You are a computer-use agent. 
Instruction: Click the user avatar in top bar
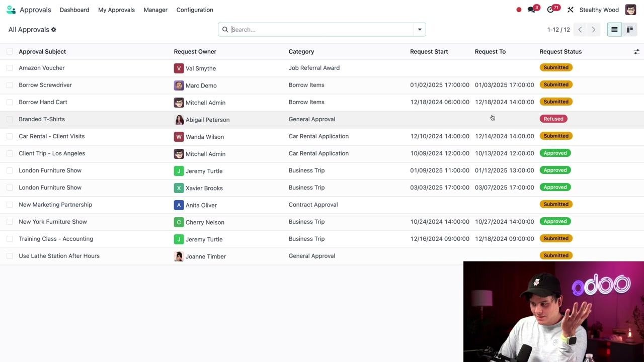pyautogui.click(x=630, y=10)
